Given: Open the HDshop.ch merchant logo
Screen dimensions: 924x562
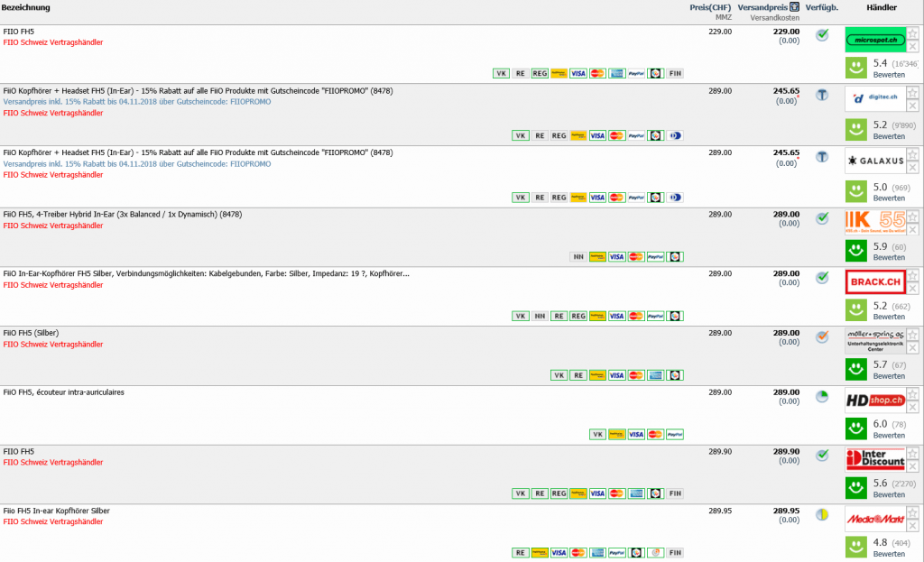Looking at the screenshot, I should [x=875, y=400].
